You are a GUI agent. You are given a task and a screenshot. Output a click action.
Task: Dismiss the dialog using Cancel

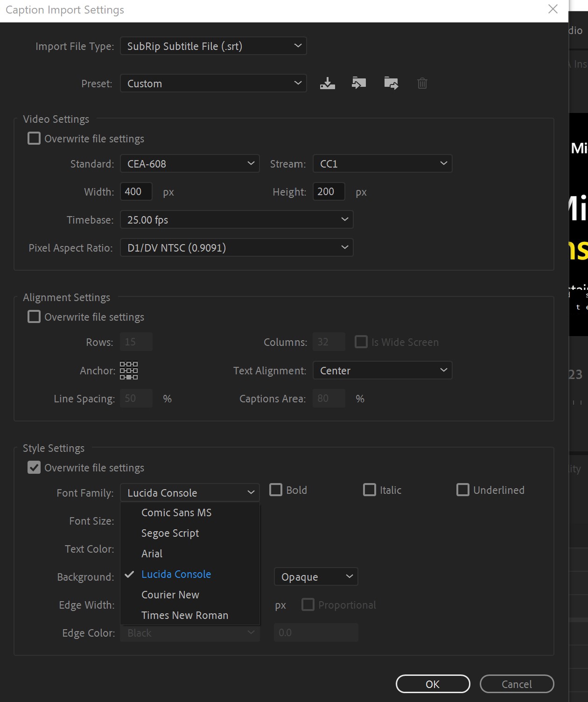pos(517,684)
